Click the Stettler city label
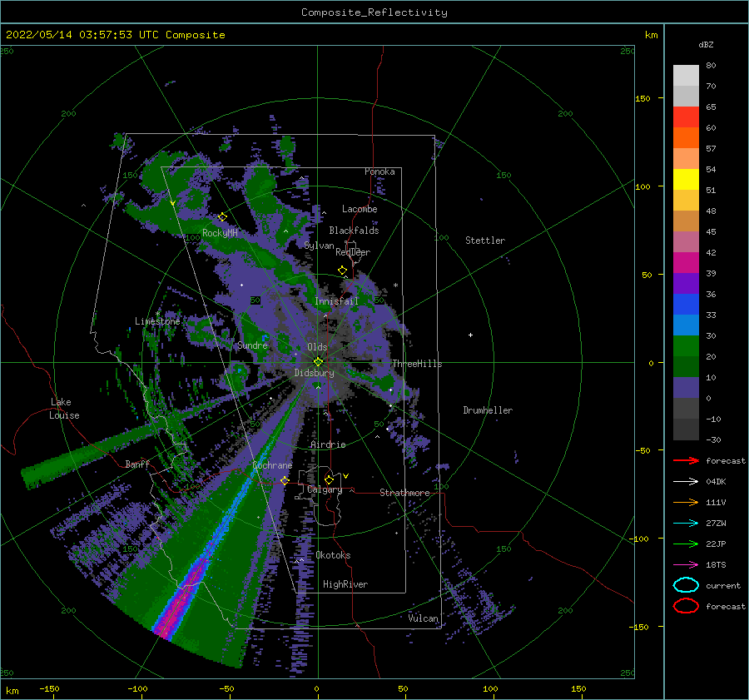 coord(485,241)
